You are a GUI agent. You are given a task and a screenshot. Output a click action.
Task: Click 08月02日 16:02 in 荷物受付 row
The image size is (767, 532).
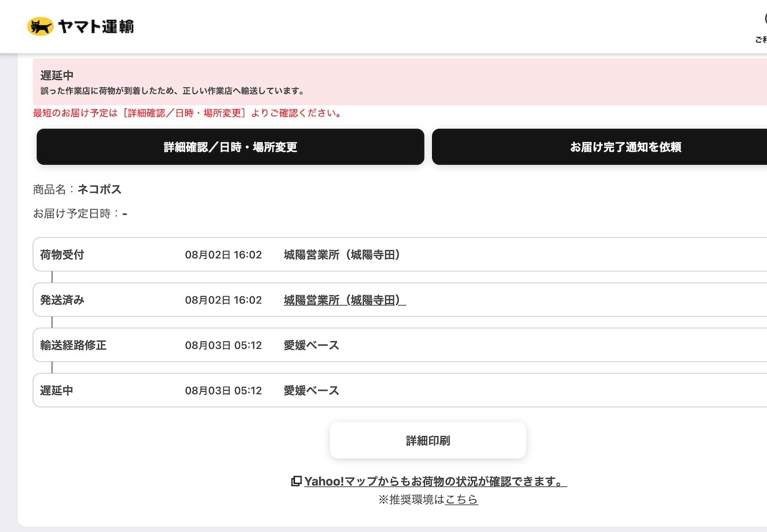(x=224, y=255)
